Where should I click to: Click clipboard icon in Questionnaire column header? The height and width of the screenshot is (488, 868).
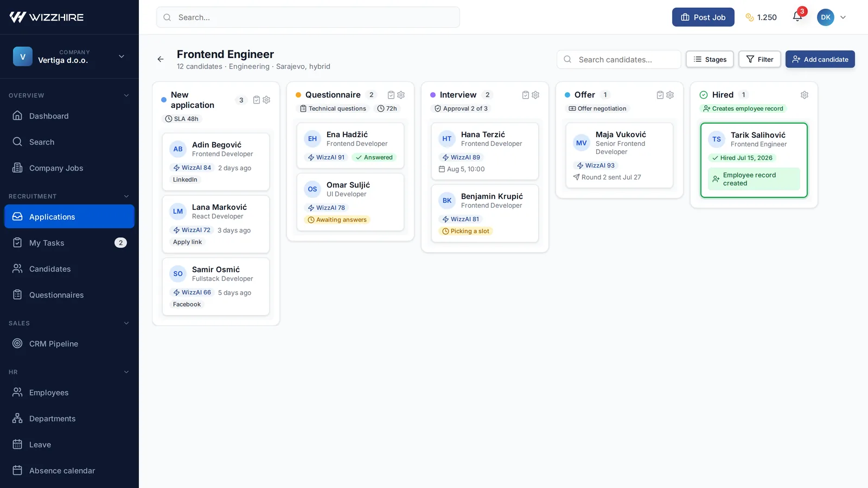(391, 95)
